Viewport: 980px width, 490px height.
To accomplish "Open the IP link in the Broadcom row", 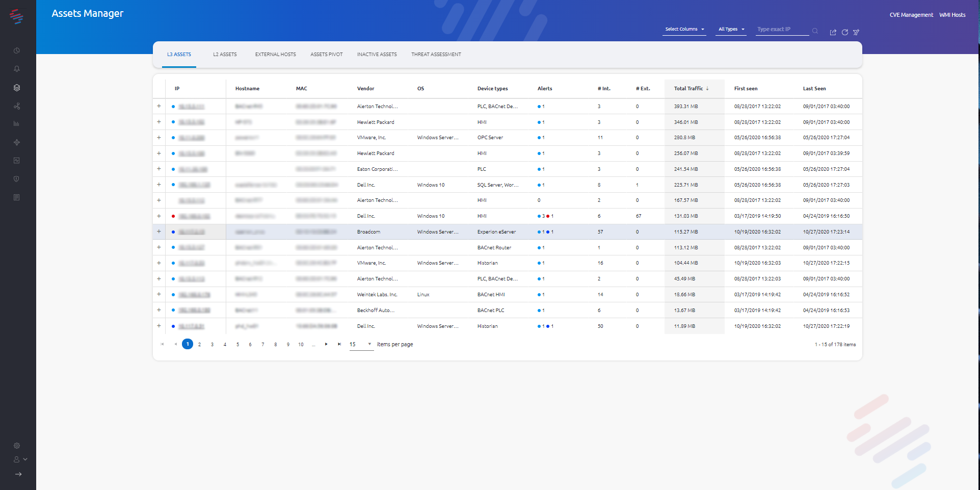I will click(192, 232).
